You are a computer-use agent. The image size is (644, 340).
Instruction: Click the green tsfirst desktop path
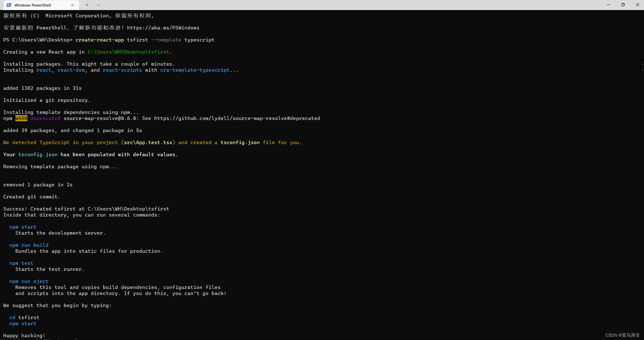pos(128,52)
